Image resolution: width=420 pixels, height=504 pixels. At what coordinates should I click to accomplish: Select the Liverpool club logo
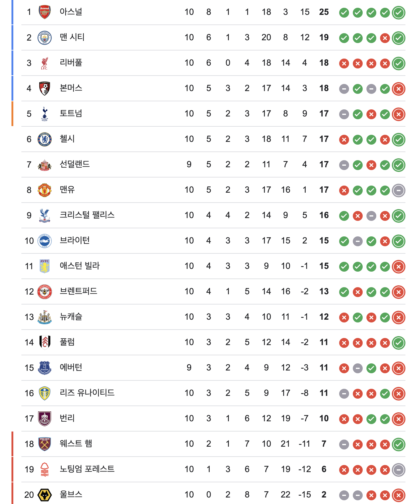pyautogui.click(x=45, y=63)
